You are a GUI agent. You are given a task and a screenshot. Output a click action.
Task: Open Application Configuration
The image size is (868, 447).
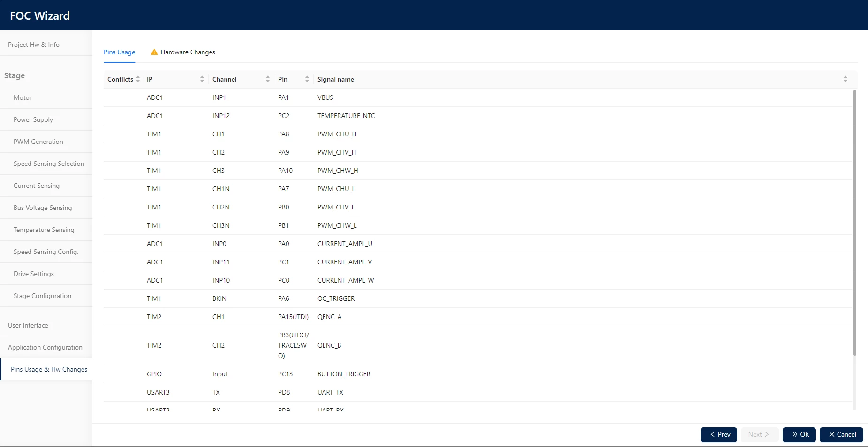pos(45,347)
